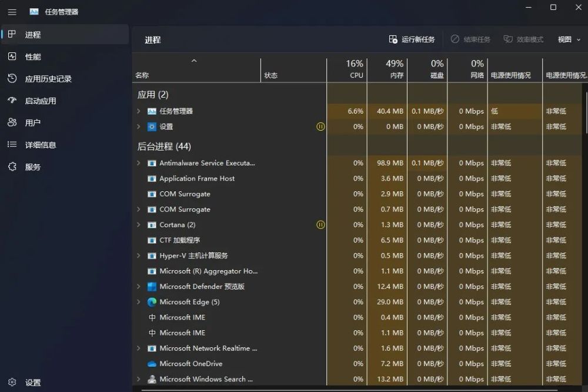Click 结束任务 button

[470, 39]
